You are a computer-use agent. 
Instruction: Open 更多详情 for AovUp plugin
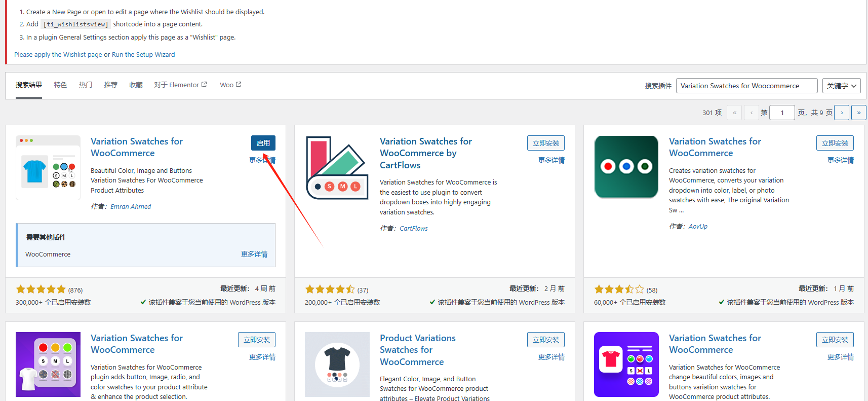click(841, 160)
